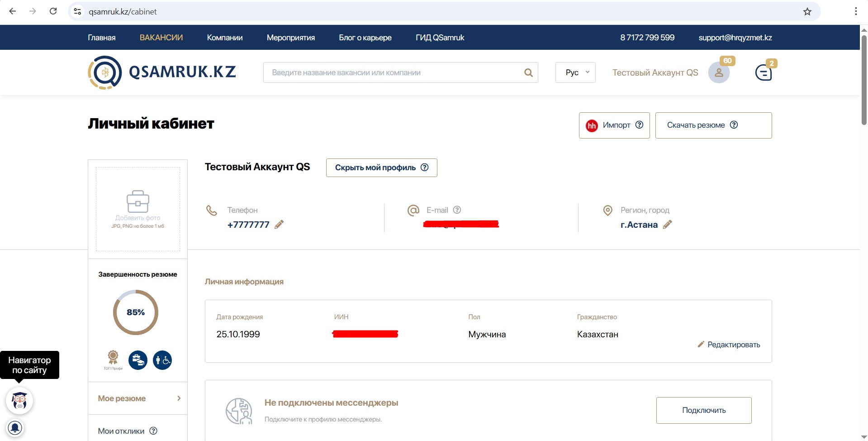Edit phone number with pencil icon

click(279, 225)
